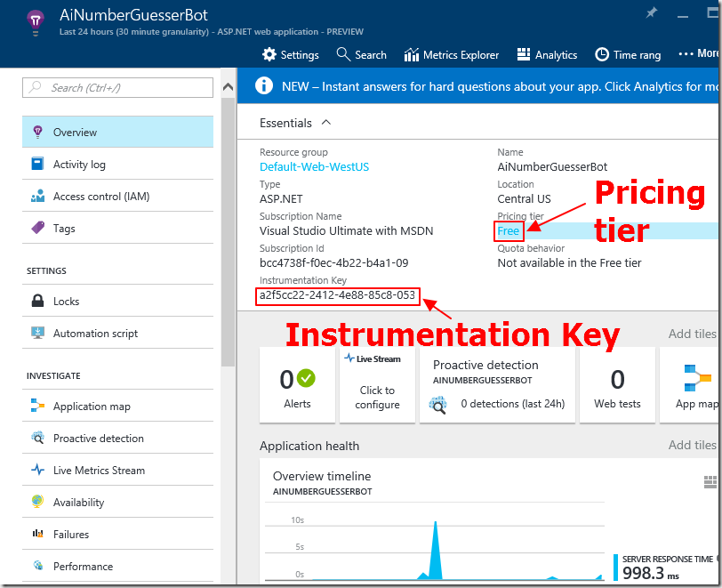Screen dimensions: 722x588
Task: Click the Failures bar chart icon
Action: (37, 534)
